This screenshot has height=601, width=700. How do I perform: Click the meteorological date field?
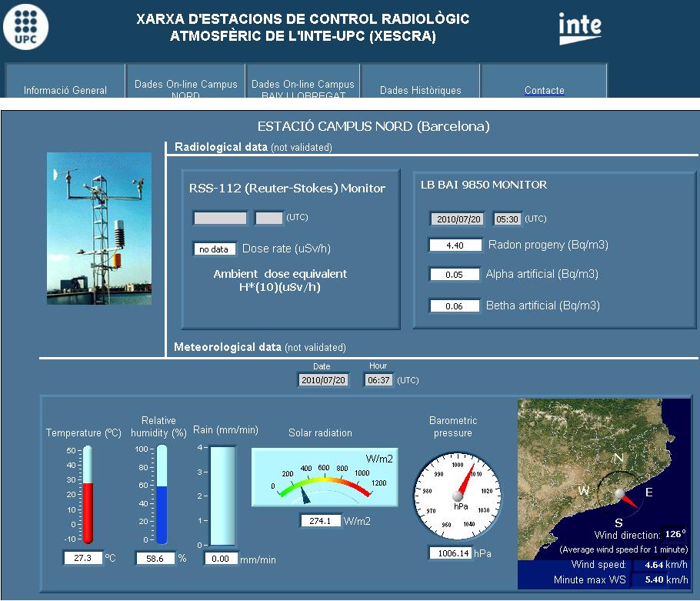tap(324, 379)
